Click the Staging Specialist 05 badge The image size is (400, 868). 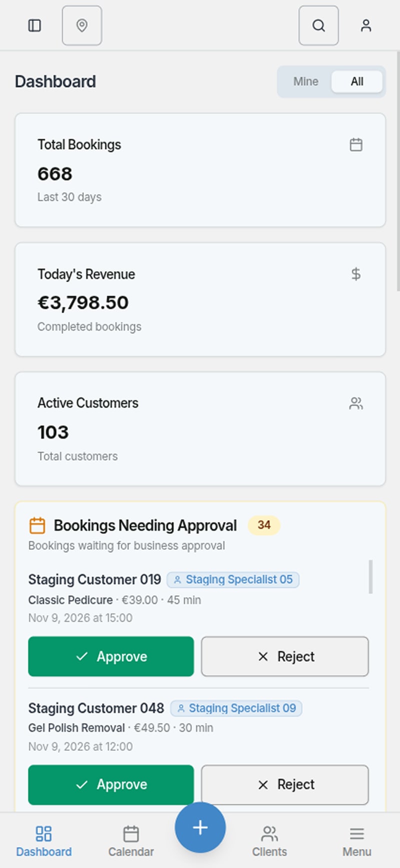[x=233, y=579]
